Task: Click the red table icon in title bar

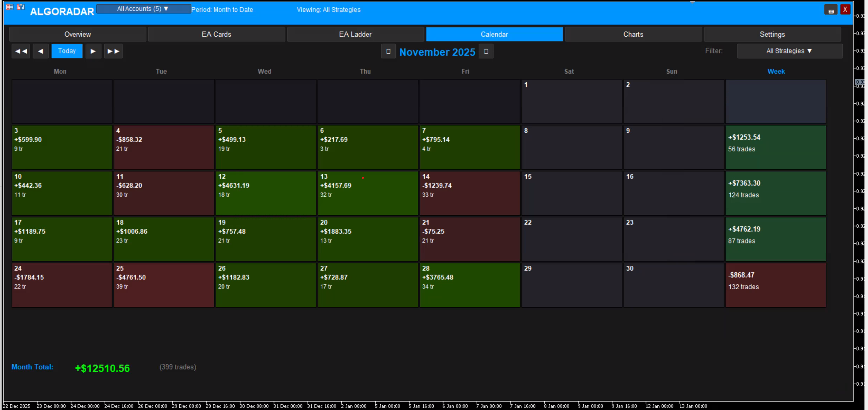Action: (x=10, y=7)
